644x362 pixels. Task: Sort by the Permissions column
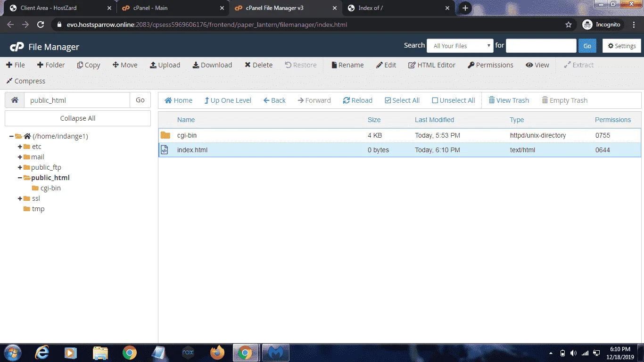tap(613, 120)
